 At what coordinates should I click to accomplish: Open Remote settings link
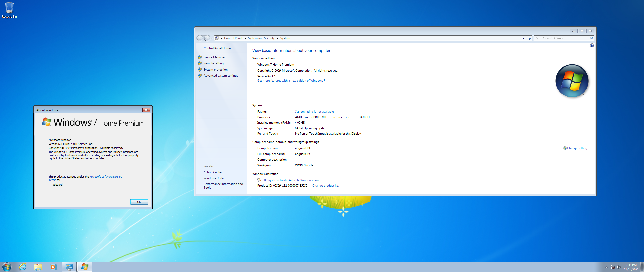[214, 63]
